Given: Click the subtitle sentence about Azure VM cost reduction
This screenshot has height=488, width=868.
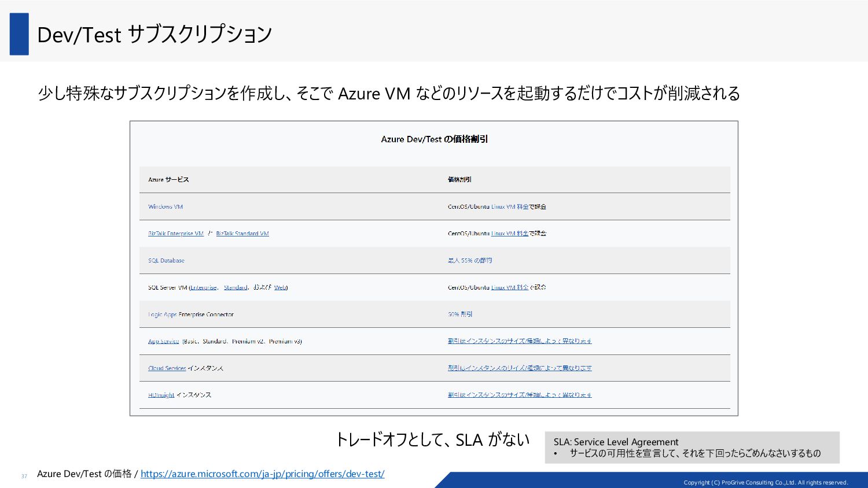Looking at the screenshot, I should tap(389, 93).
